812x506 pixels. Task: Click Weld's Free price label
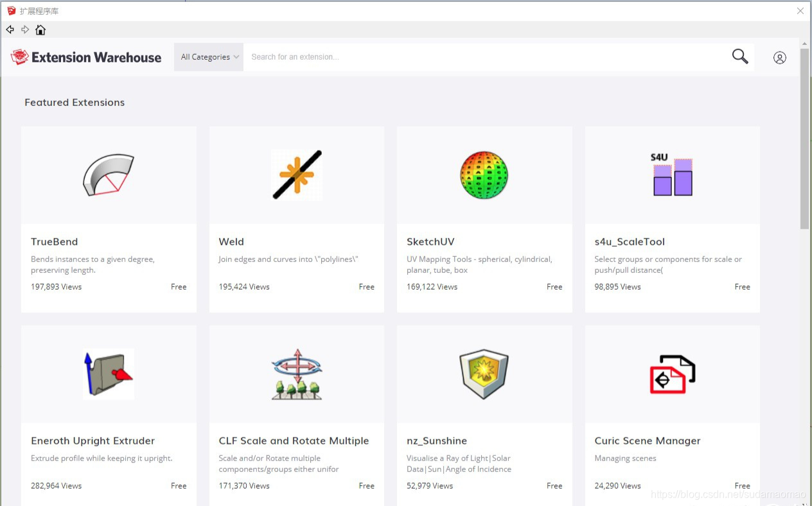pos(367,287)
